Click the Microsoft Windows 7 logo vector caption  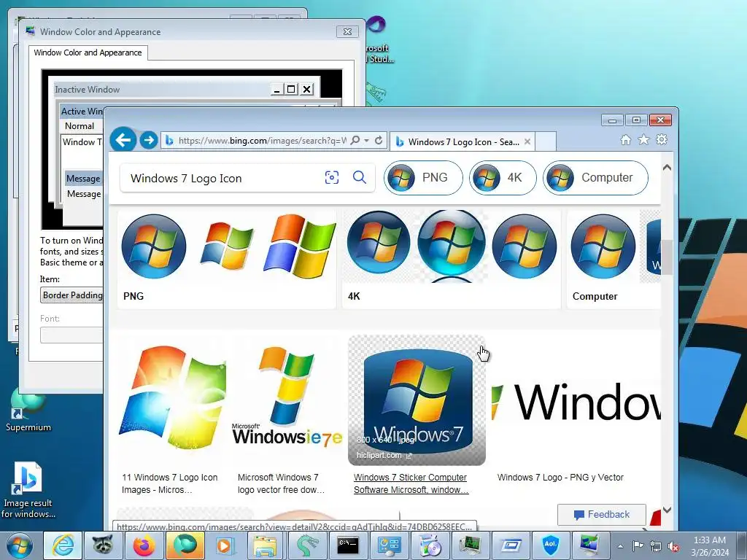click(281, 483)
